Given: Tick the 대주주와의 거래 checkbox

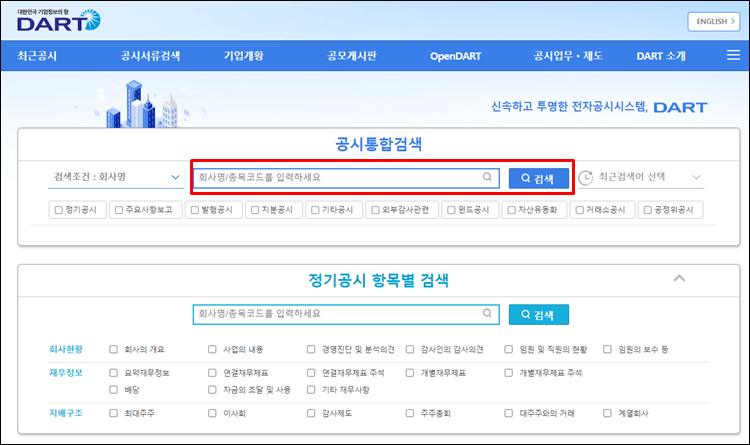Looking at the screenshot, I should [x=508, y=413].
